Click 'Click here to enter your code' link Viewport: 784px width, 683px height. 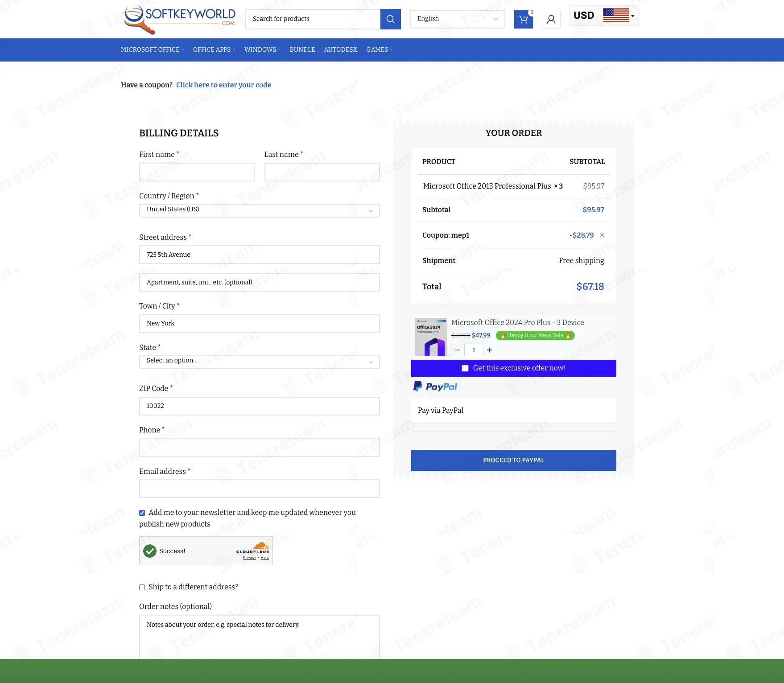click(x=223, y=85)
